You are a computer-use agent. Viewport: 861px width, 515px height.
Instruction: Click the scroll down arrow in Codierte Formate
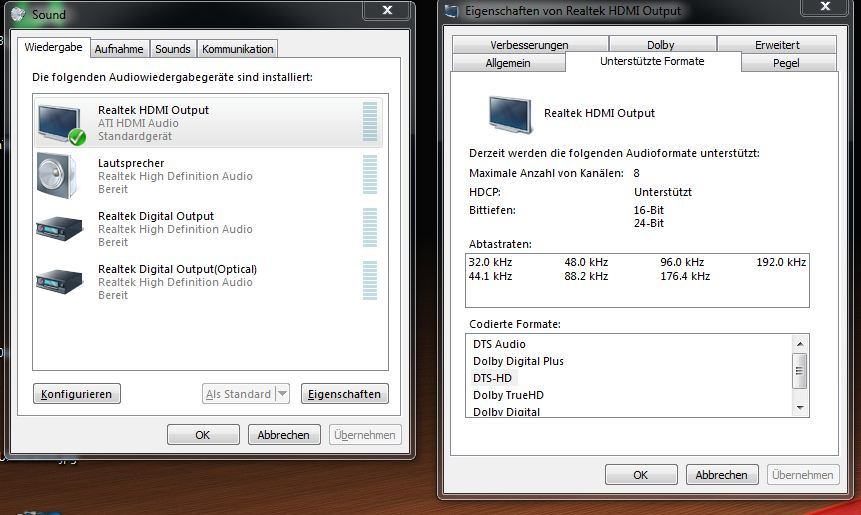(x=800, y=407)
